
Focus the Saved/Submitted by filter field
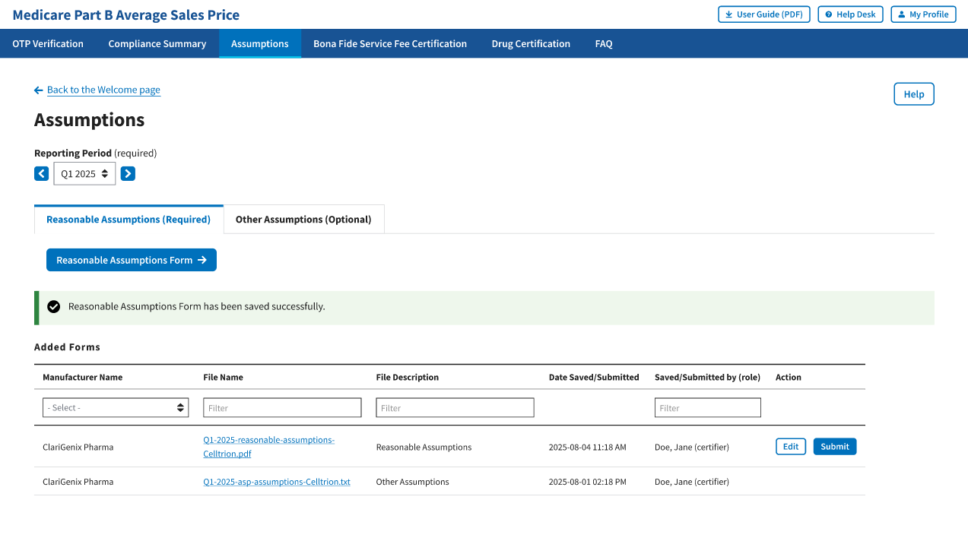[x=707, y=408]
